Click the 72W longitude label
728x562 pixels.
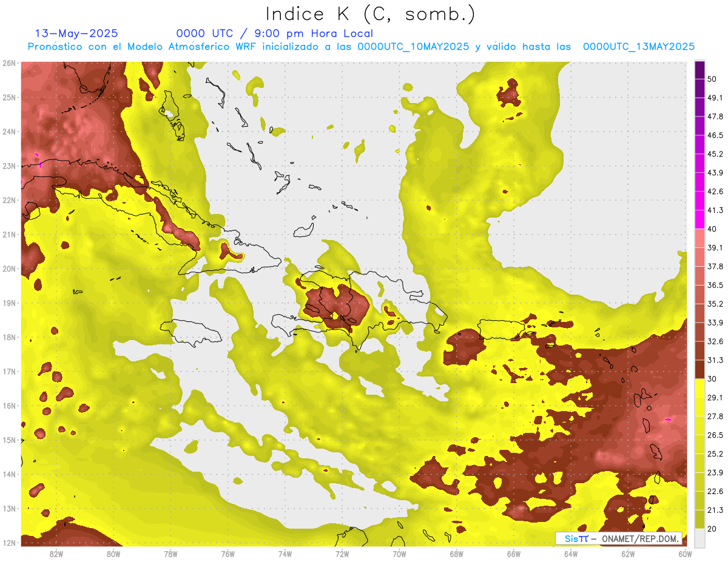pos(342,554)
